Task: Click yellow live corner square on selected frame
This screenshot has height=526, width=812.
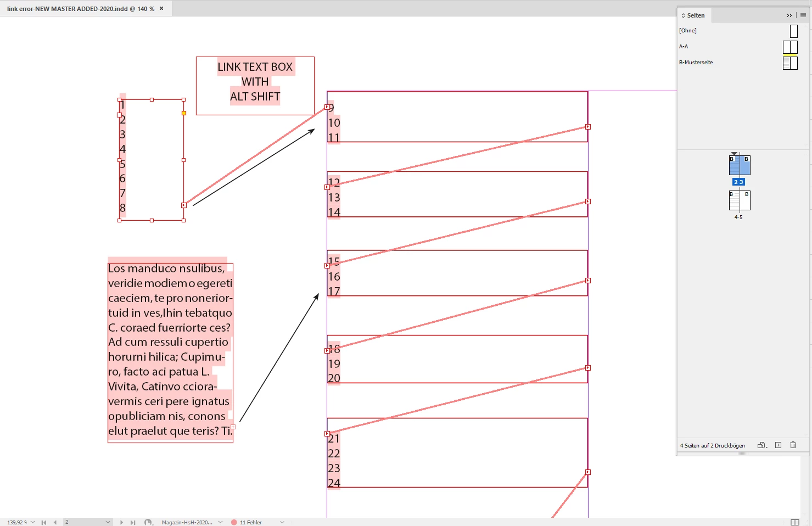Action: 184,113
